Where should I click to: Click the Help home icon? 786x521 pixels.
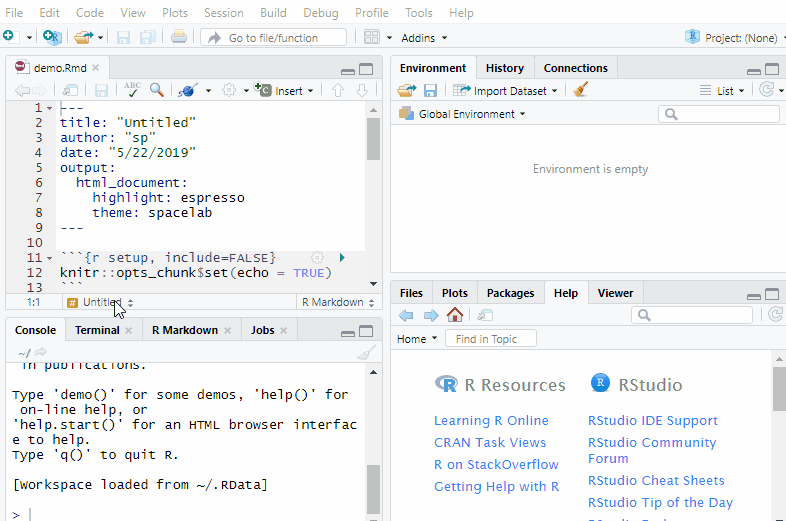(x=455, y=315)
